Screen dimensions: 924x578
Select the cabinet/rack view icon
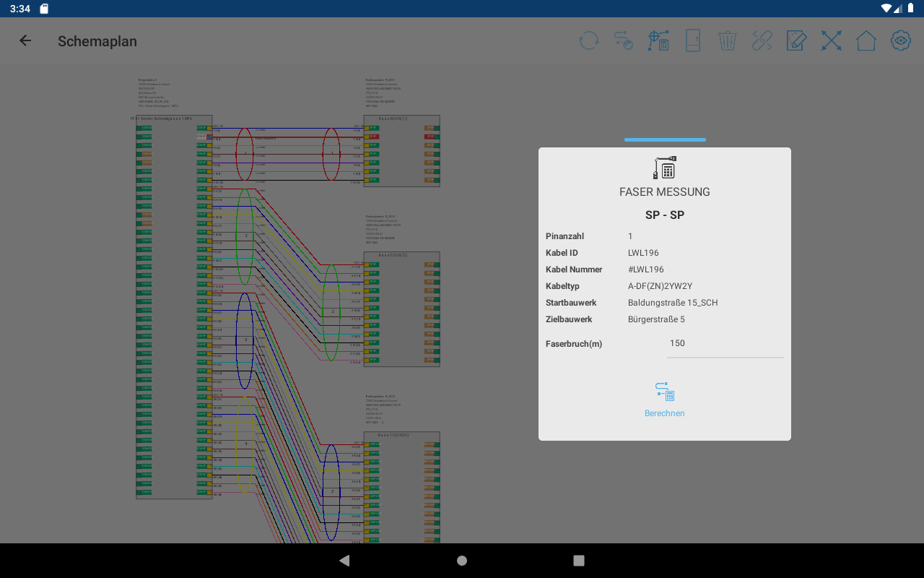click(692, 41)
